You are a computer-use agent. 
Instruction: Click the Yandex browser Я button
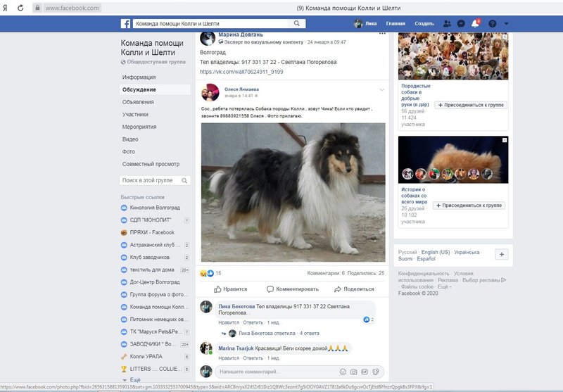[5, 8]
